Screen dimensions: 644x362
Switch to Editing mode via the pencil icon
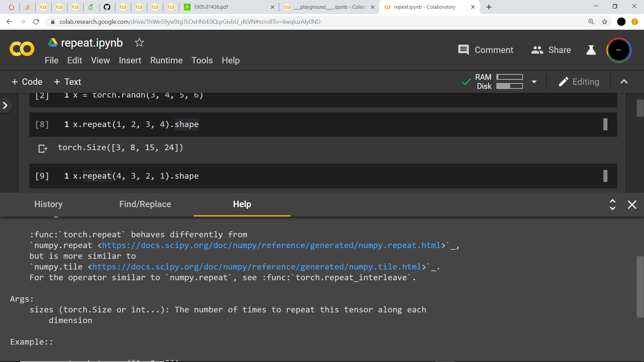point(563,81)
